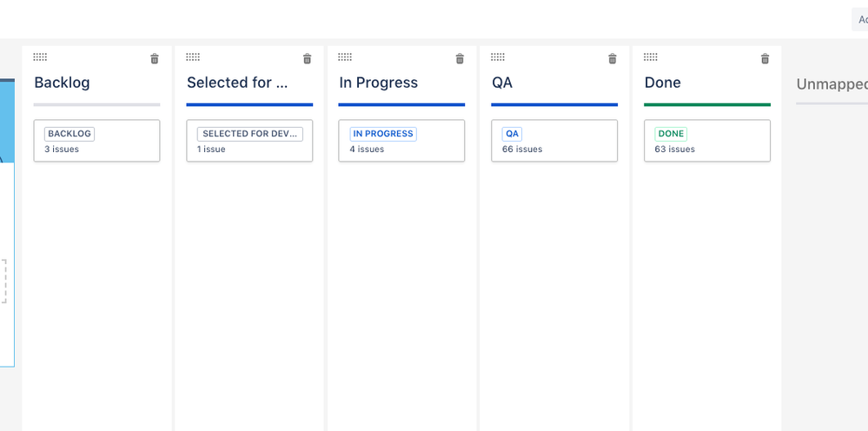The width and height of the screenshot is (868, 431).
Task: Click the QA column drag handle
Action: (498, 57)
